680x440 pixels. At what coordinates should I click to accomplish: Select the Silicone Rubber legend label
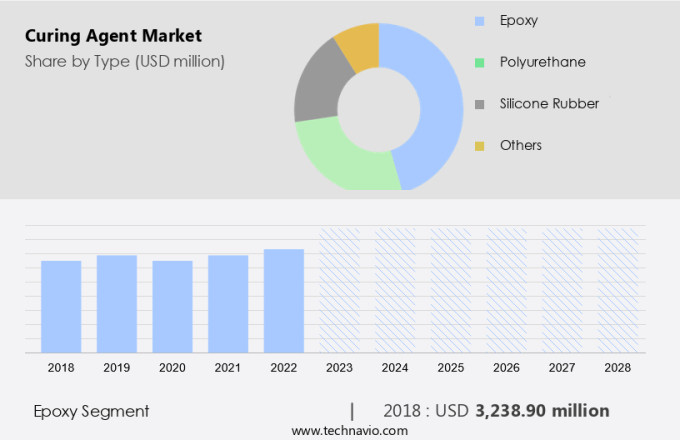(549, 104)
